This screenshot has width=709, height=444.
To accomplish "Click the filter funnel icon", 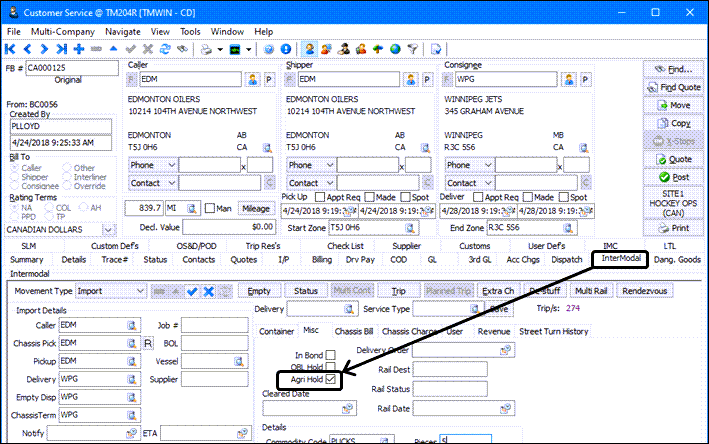I will pos(411,48).
